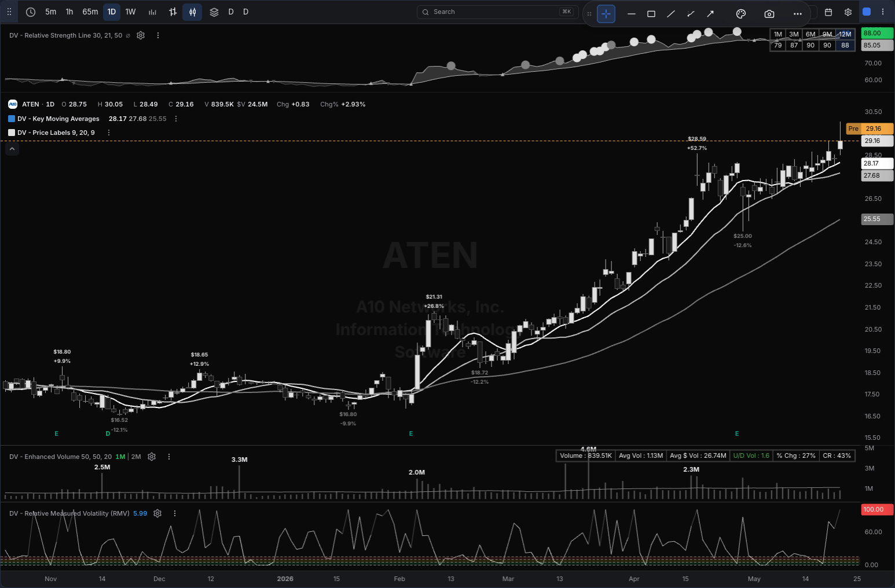The width and height of the screenshot is (895, 588).
Task: Open Enhanced Volume settings gear
Action: pyautogui.click(x=152, y=457)
